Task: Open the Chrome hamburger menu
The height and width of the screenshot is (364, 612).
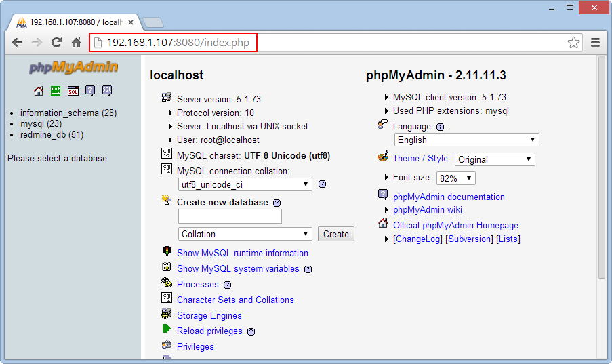Action: coord(595,42)
